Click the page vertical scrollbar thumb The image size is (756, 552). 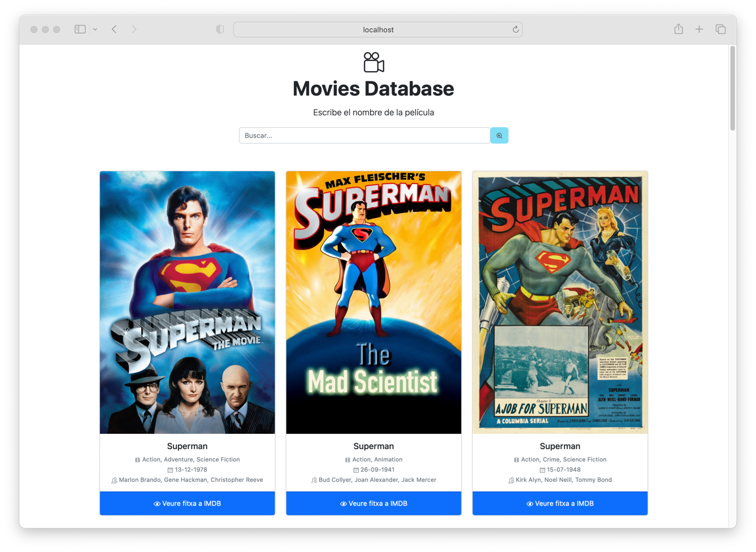click(732, 88)
